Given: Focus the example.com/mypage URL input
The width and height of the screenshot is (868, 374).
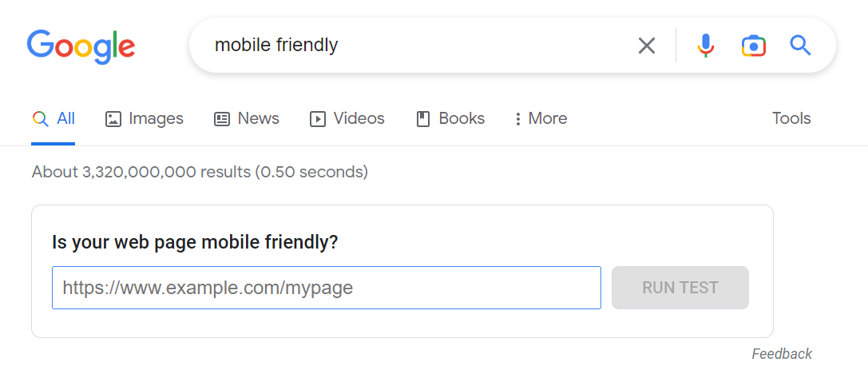Looking at the screenshot, I should point(326,288).
